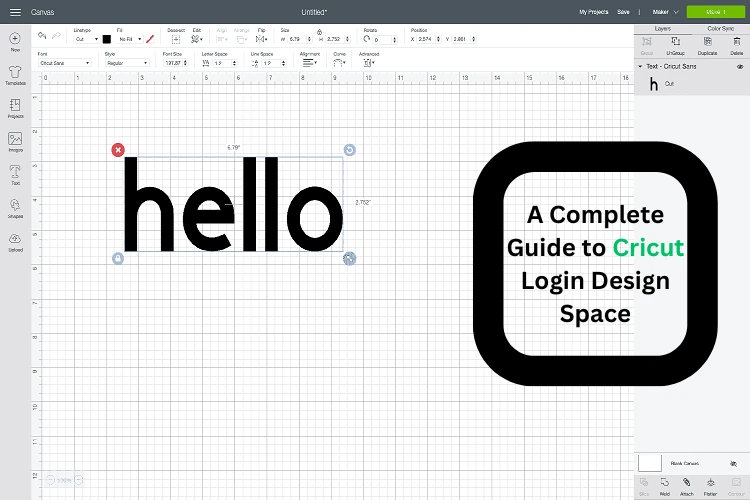
Task: Open the Curve dropdown
Action: (x=339, y=63)
